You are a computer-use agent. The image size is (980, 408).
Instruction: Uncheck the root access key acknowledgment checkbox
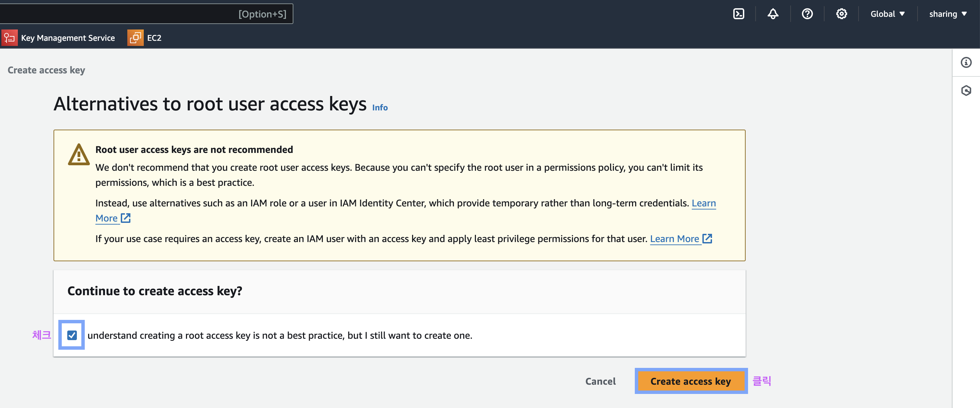(x=72, y=335)
